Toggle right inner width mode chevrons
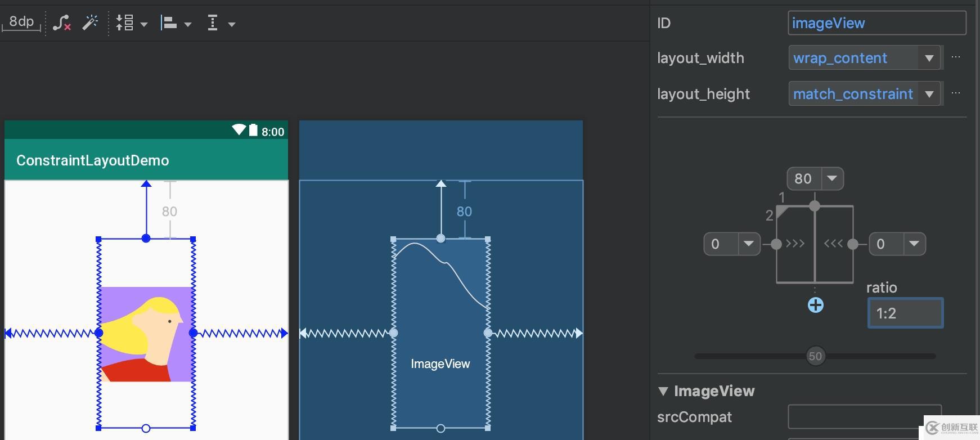Viewport: 980px width, 440px height. point(833,244)
